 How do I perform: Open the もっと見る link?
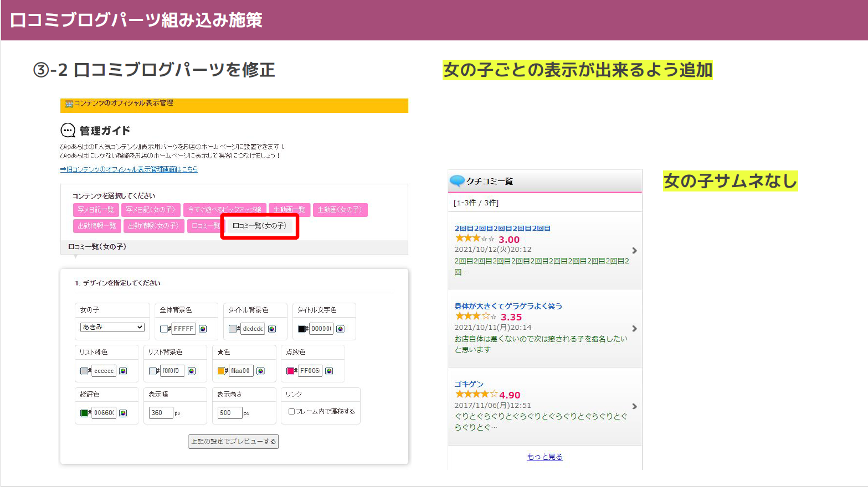(x=545, y=456)
